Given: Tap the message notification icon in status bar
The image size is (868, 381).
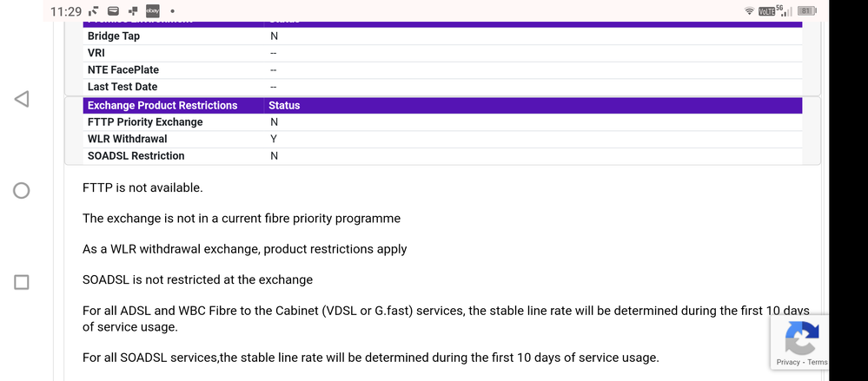Looking at the screenshot, I should click(x=113, y=11).
